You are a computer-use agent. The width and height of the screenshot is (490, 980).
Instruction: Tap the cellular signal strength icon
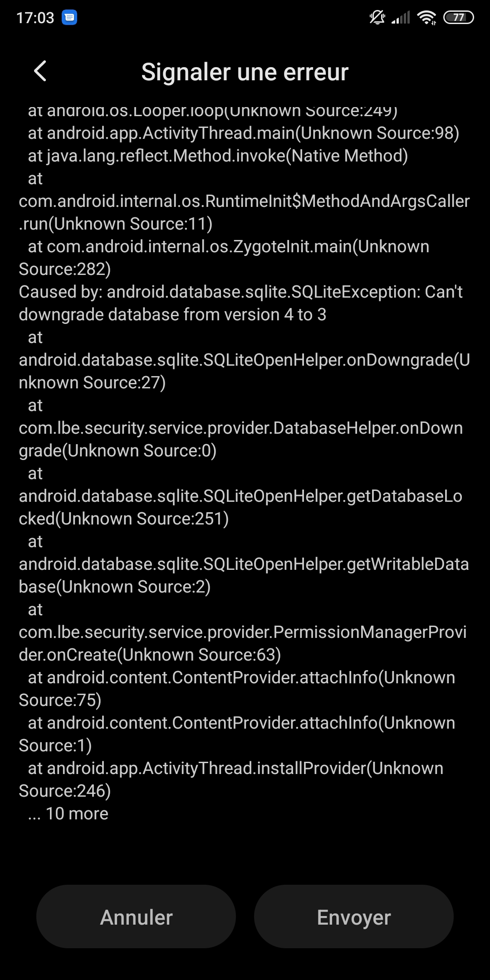coord(401,17)
